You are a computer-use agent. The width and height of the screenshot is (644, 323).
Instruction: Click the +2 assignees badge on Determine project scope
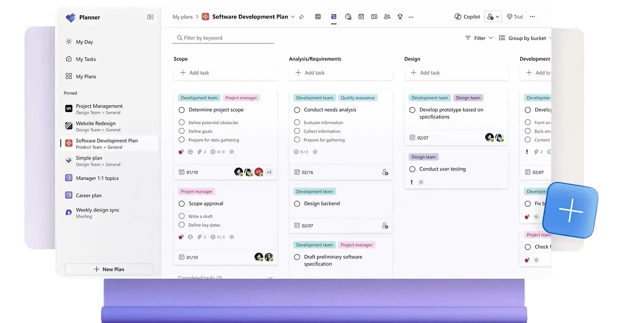click(269, 172)
